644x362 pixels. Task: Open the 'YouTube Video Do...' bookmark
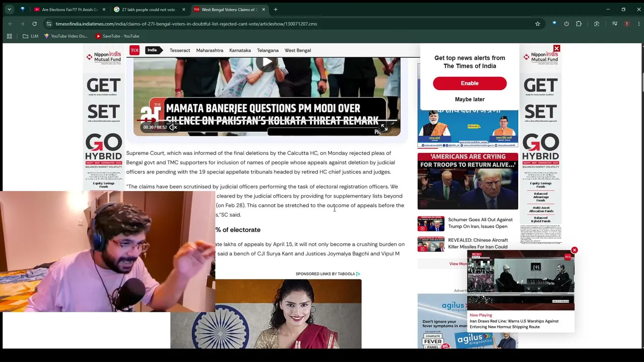(x=65, y=36)
